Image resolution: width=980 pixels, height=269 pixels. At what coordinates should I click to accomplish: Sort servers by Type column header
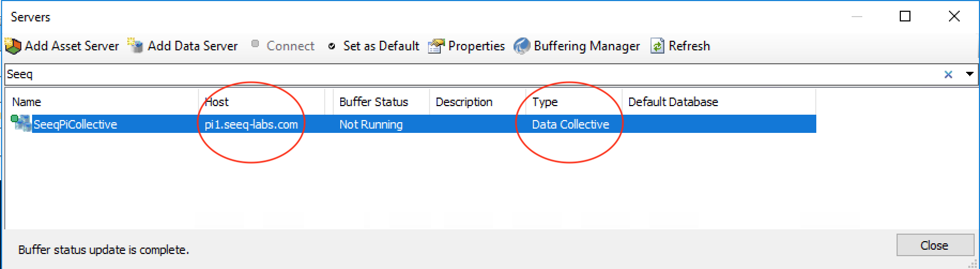545,102
